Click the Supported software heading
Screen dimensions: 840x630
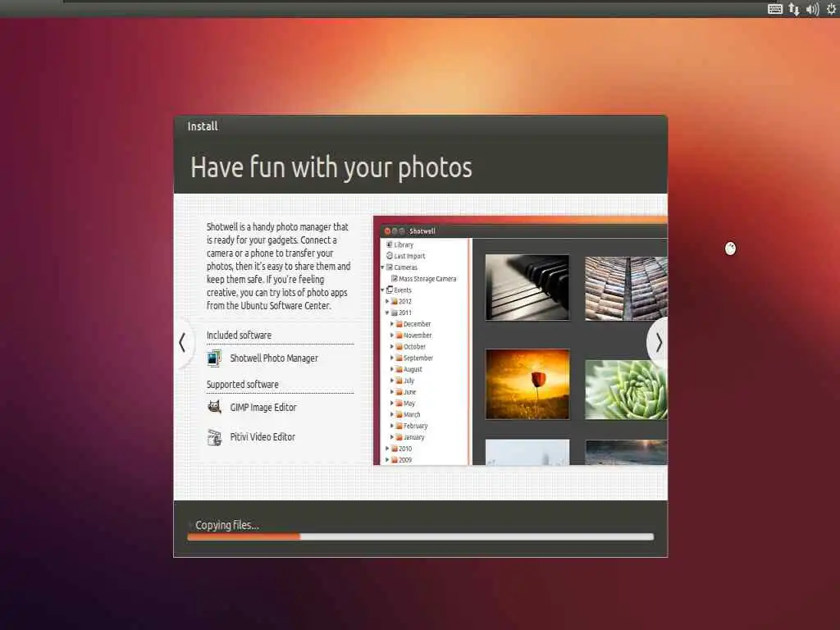(x=243, y=384)
